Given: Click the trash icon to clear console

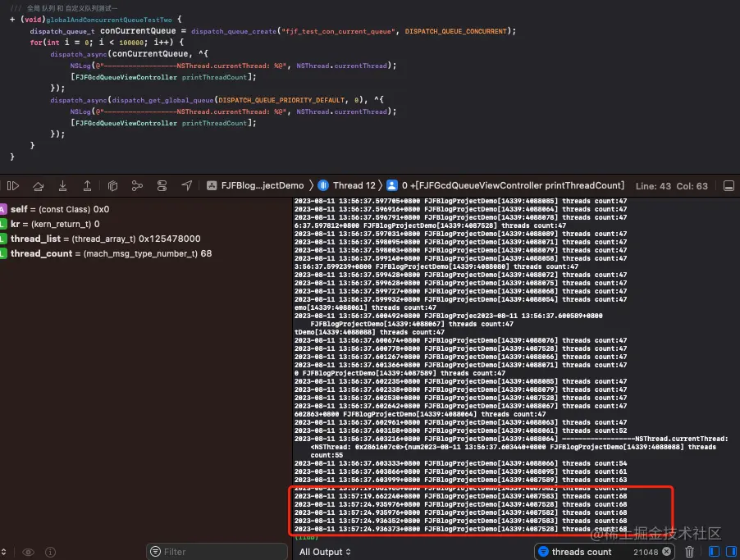Looking at the screenshot, I should click(x=689, y=552).
